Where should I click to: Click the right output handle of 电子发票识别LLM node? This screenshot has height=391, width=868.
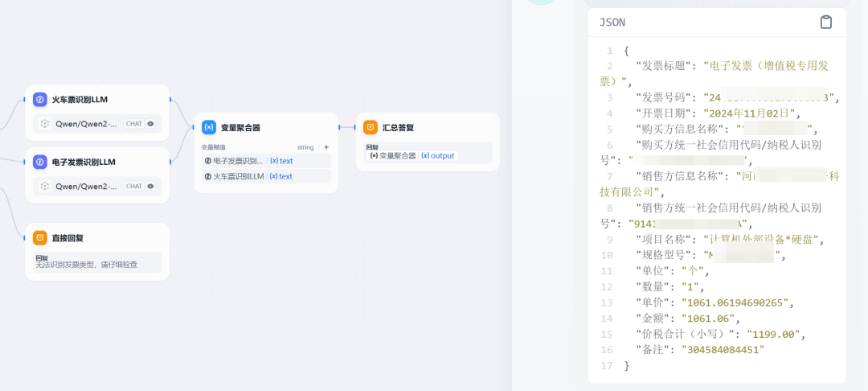pyautogui.click(x=170, y=163)
